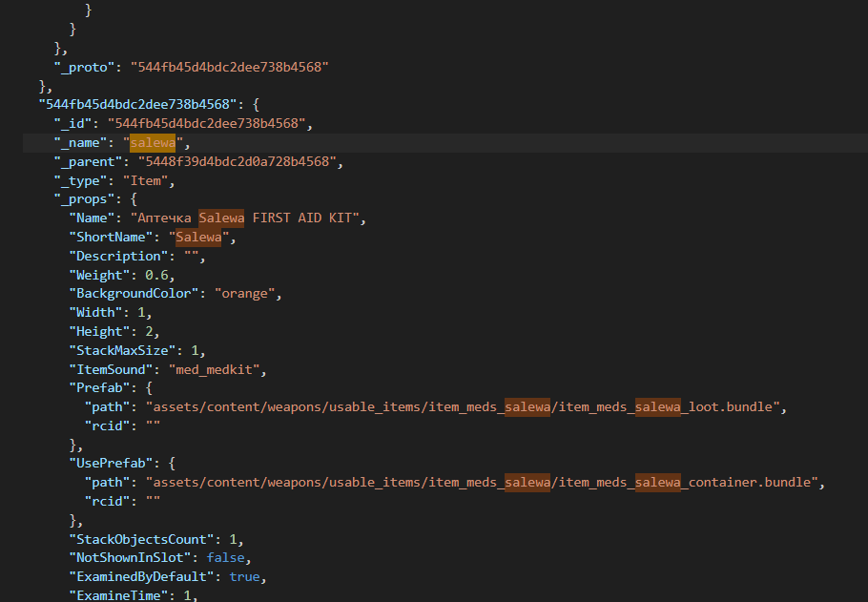868x602 pixels.
Task: Click the "ItemSound" key
Action: coord(111,369)
